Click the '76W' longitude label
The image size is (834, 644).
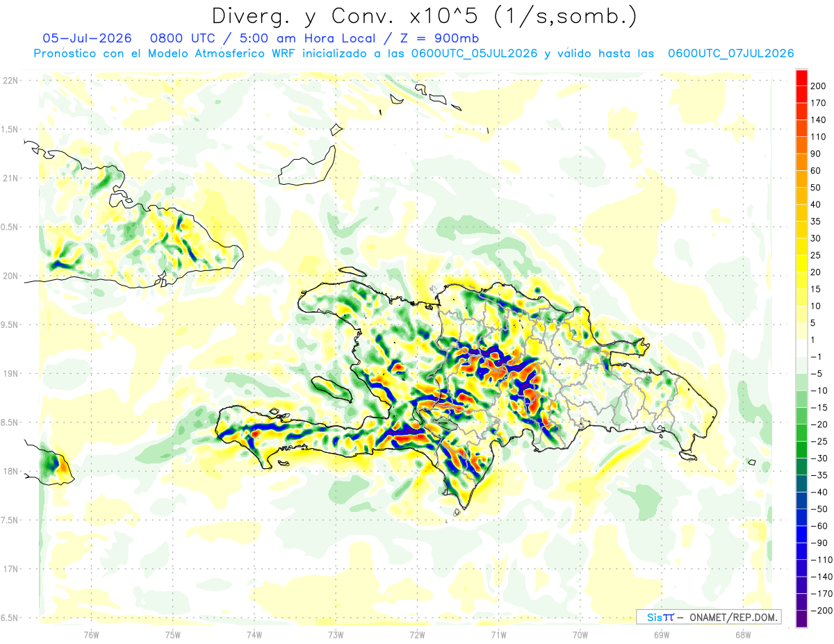point(91,634)
